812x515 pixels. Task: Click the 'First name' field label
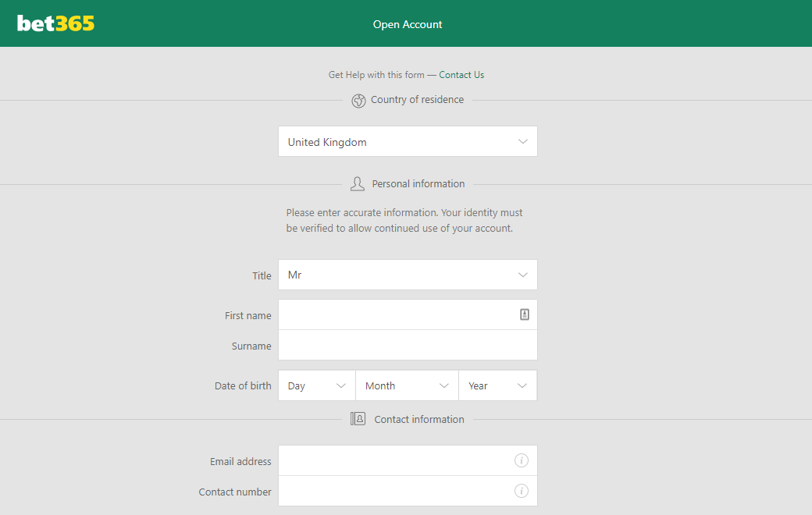248,315
